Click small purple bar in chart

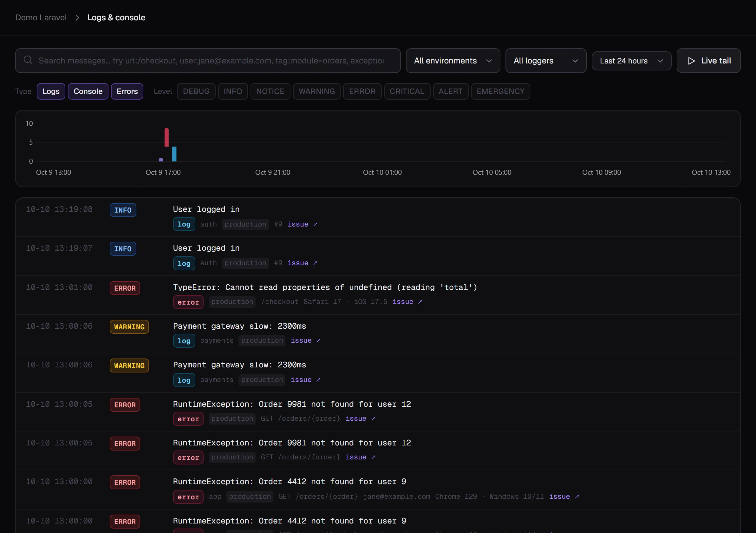(161, 160)
